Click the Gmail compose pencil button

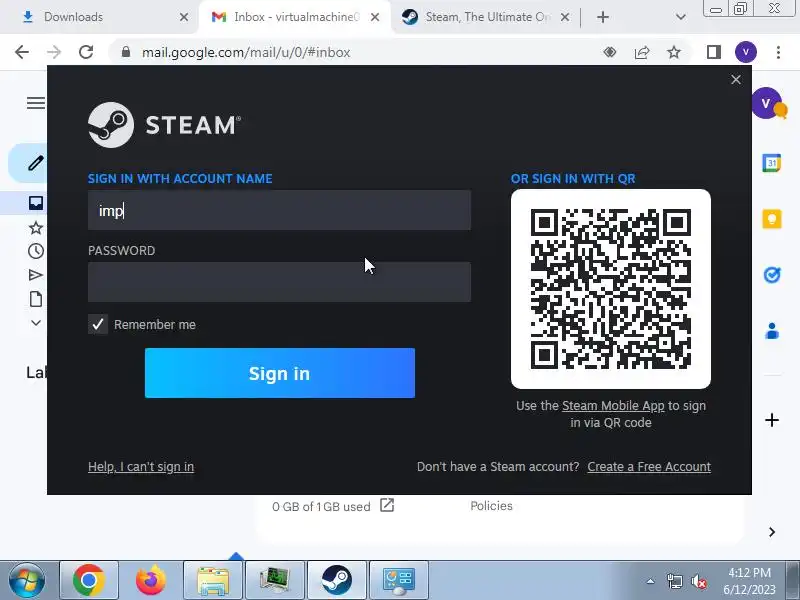pos(36,163)
